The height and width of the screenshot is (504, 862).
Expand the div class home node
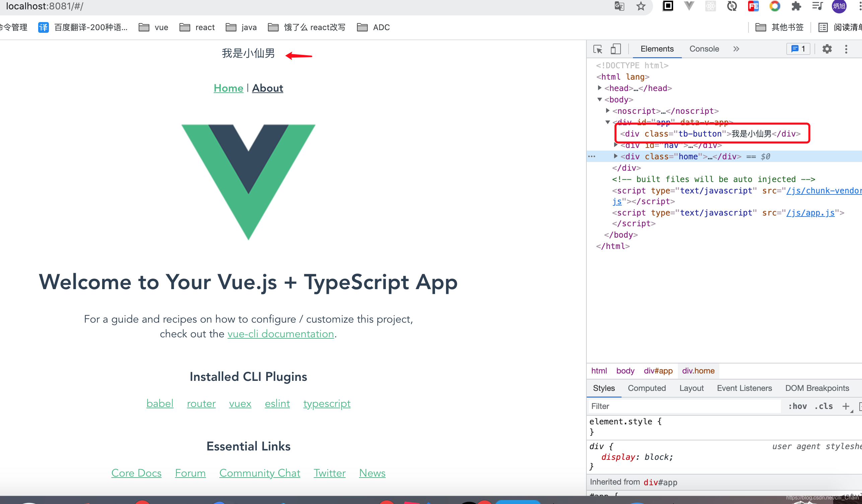tap(616, 156)
